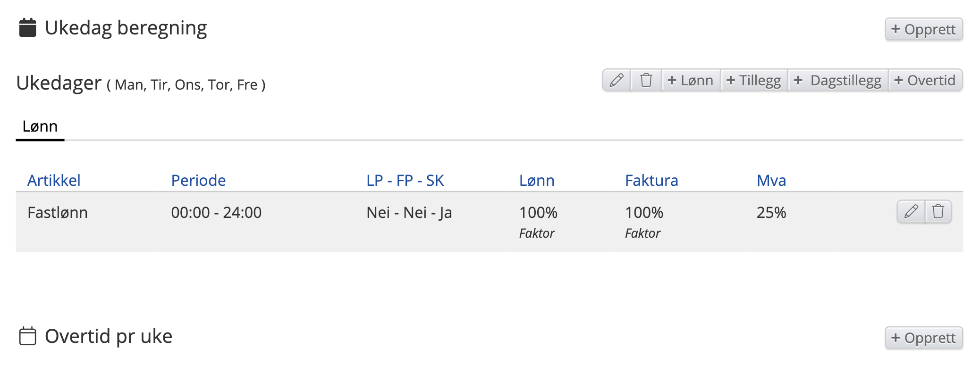Click Opprett in Overtid pr uke section
This screenshot has width=980, height=366.
pyautogui.click(x=923, y=338)
